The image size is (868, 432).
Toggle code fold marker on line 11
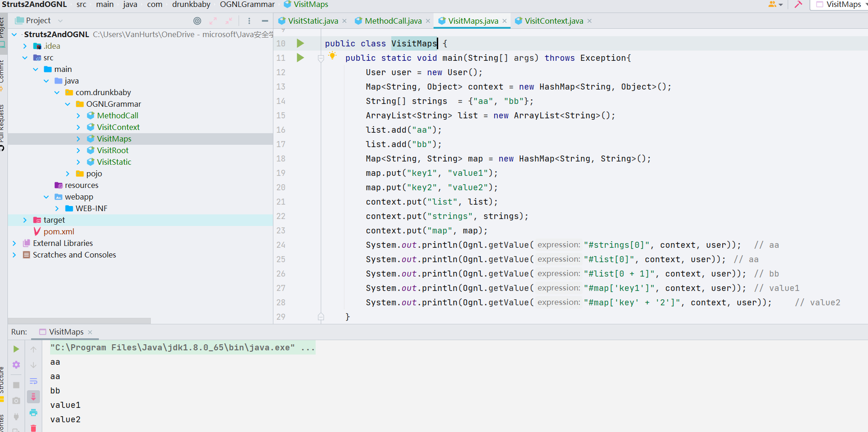[321, 58]
